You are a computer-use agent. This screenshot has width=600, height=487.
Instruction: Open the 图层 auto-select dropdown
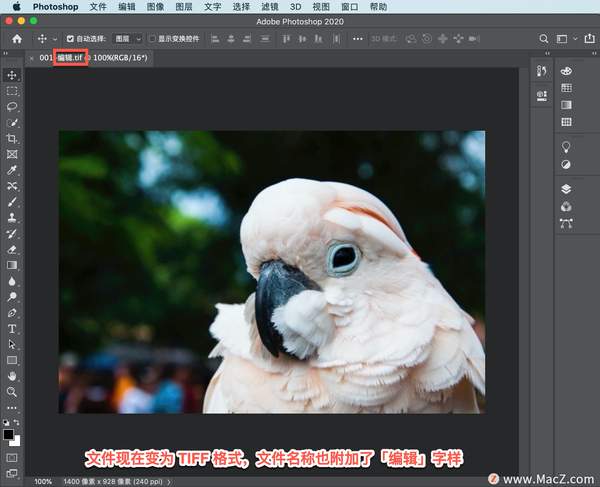tap(129, 38)
